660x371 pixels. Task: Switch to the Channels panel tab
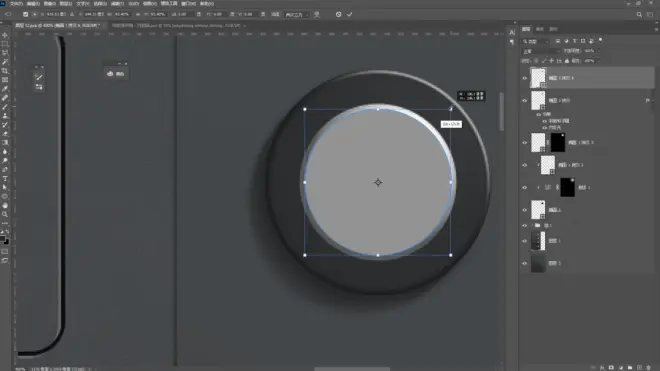click(540, 29)
